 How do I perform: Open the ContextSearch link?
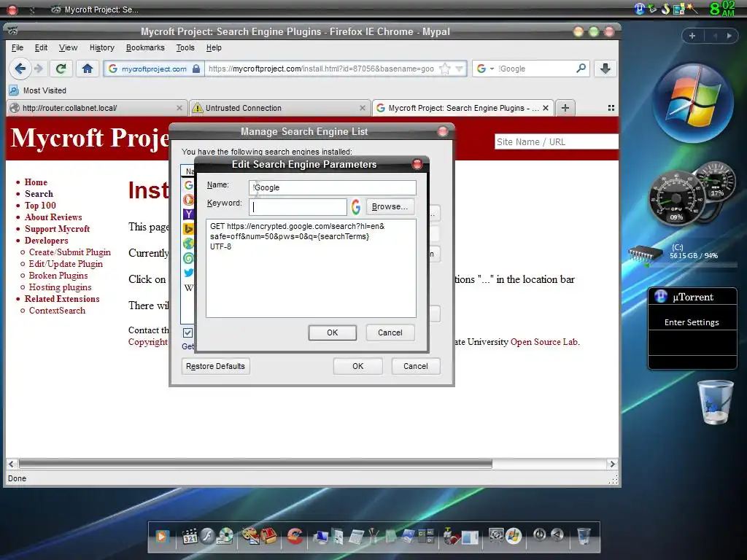pyautogui.click(x=57, y=311)
